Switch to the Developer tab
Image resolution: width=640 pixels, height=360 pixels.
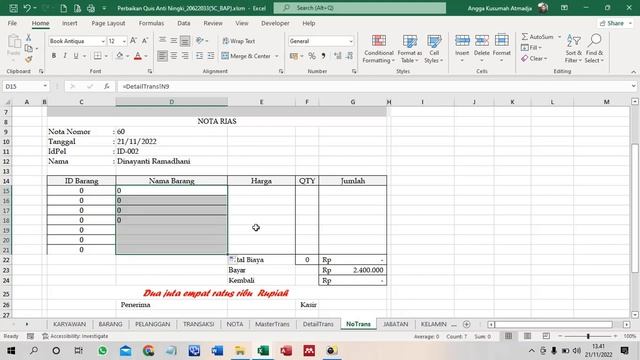275,23
